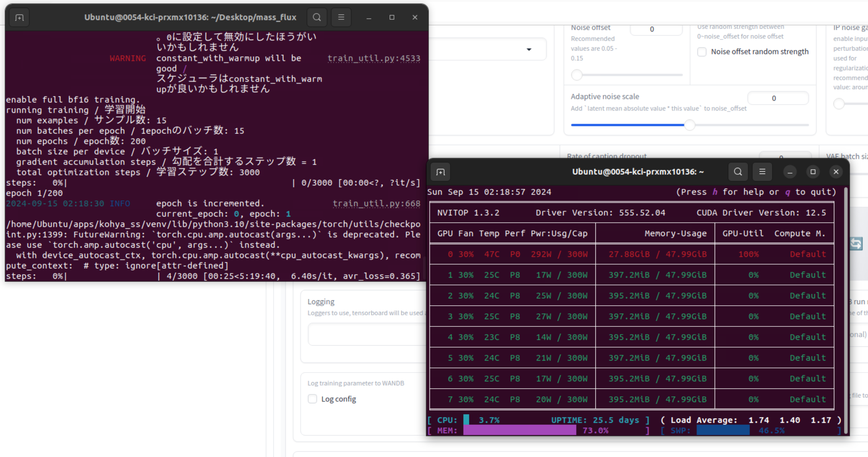Click the Noise offset slider handle
This screenshot has width=868, height=457.
click(x=577, y=75)
